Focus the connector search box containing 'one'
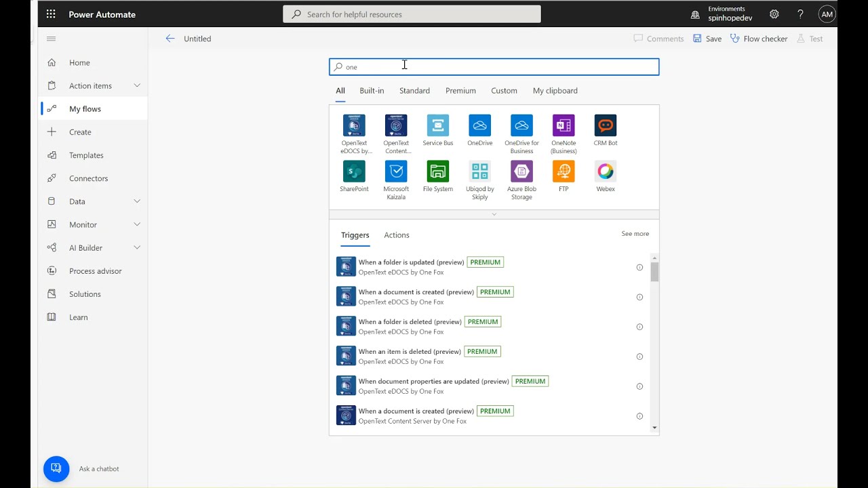 click(x=494, y=66)
